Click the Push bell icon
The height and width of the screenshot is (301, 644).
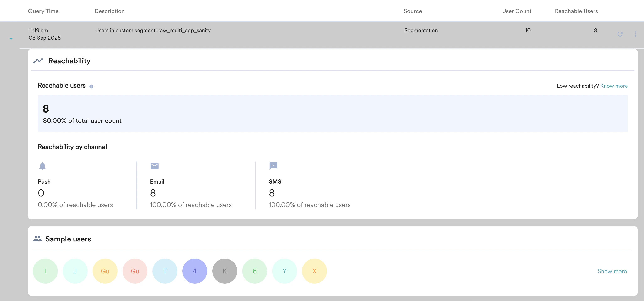[x=43, y=166]
